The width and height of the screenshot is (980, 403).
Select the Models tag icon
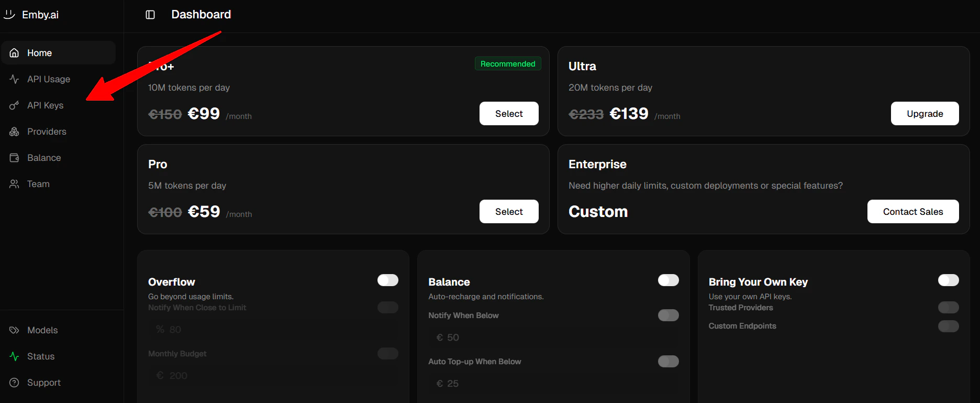pos(14,330)
